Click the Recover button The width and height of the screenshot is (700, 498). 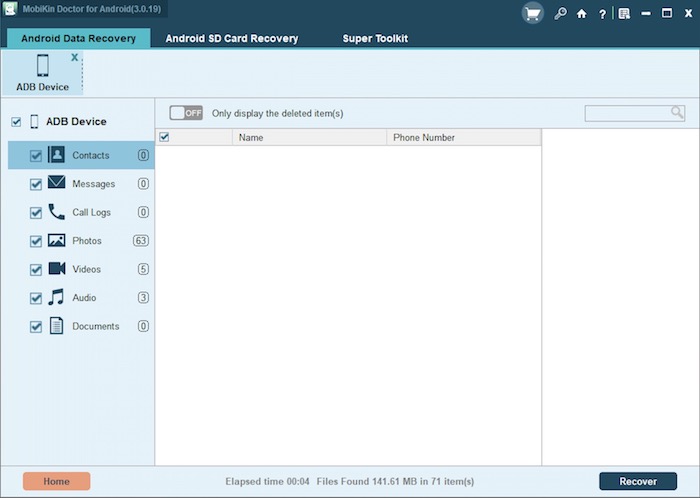[638, 481]
